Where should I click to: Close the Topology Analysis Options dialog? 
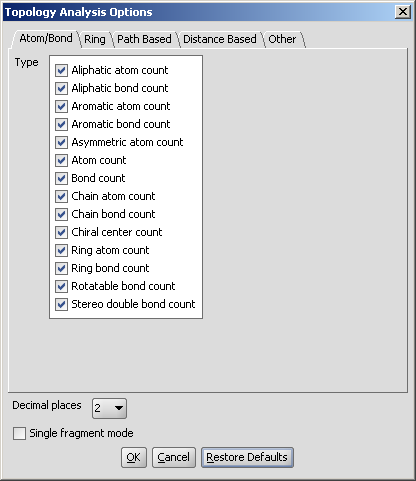403,12
